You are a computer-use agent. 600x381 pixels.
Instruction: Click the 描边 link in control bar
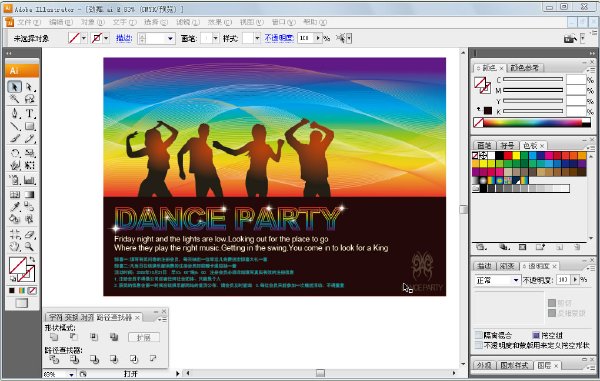click(x=124, y=38)
